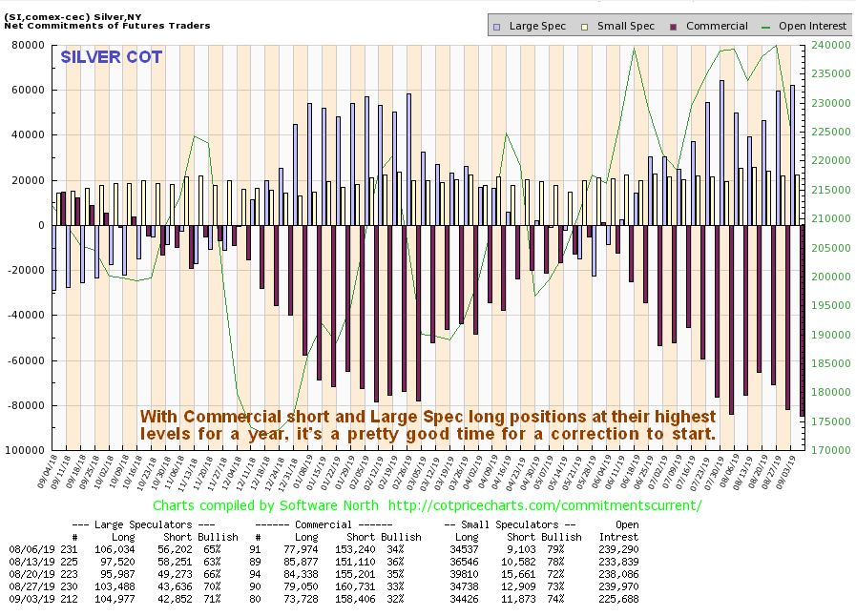Click the Small Spec legend swatch
The height and width of the screenshot is (616, 856).
coord(585,27)
